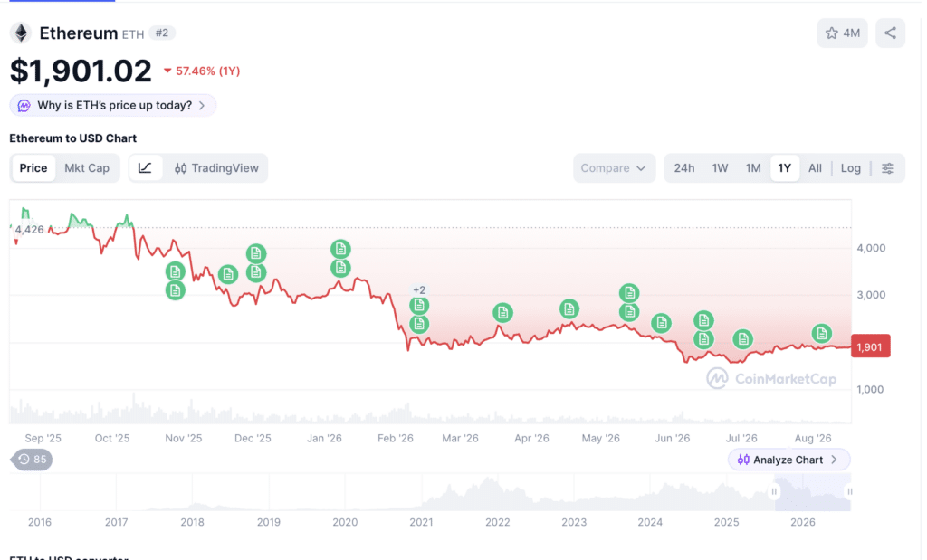
Task: Click the 'Ethereum to USD Chart' heading
Action: [72, 138]
